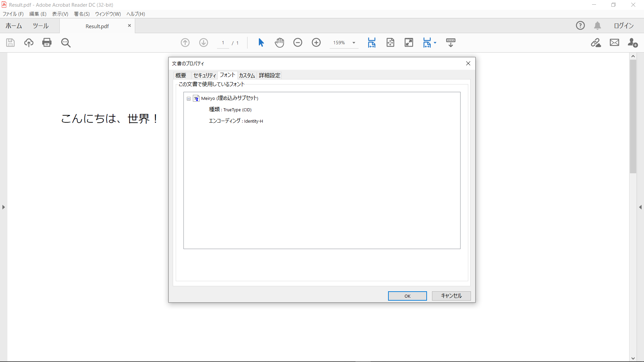The height and width of the screenshot is (362, 644).
Task: Click the vertical scrollbar thumb
Action: pos(633,117)
